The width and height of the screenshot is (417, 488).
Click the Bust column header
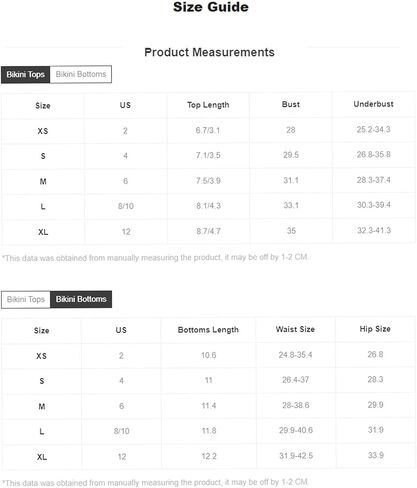click(291, 104)
